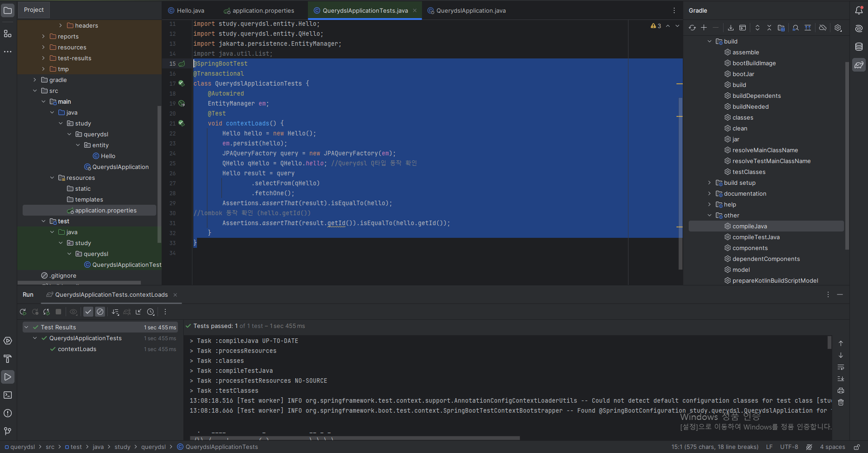Change file encoding UTF-8 in status bar
The image size is (868, 453).
(x=789, y=447)
